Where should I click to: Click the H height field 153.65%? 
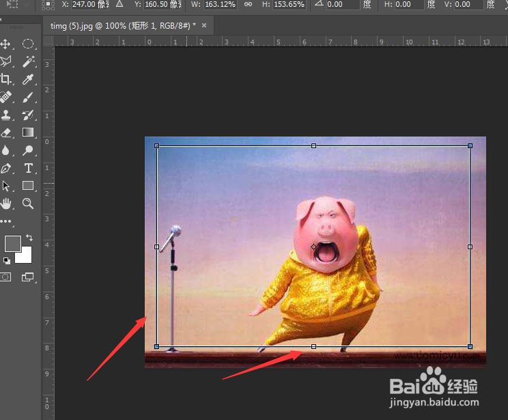pyautogui.click(x=290, y=5)
